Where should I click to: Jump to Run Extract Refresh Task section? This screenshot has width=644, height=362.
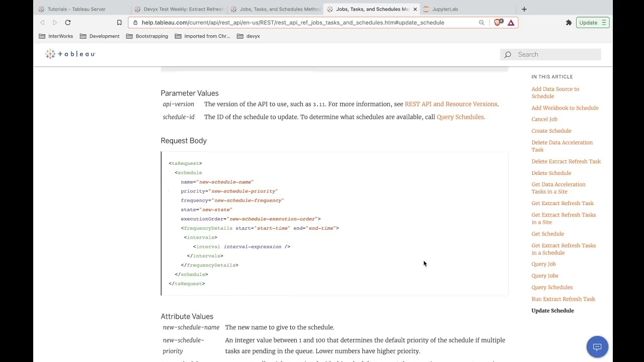pos(563,299)
